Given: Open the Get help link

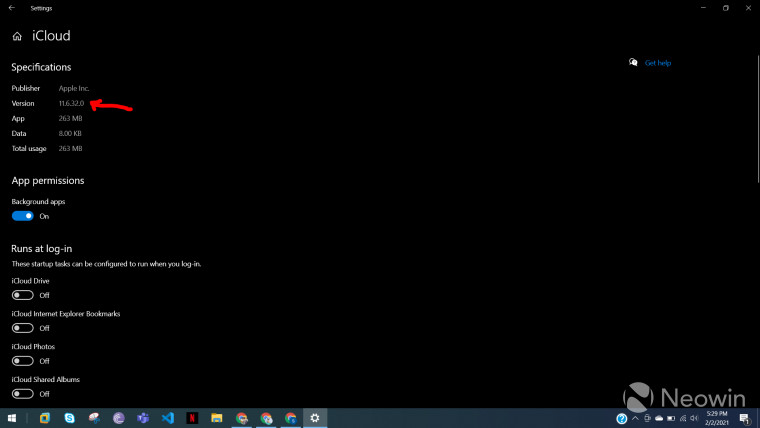Looking at the screenshot, I should (658, 63).
